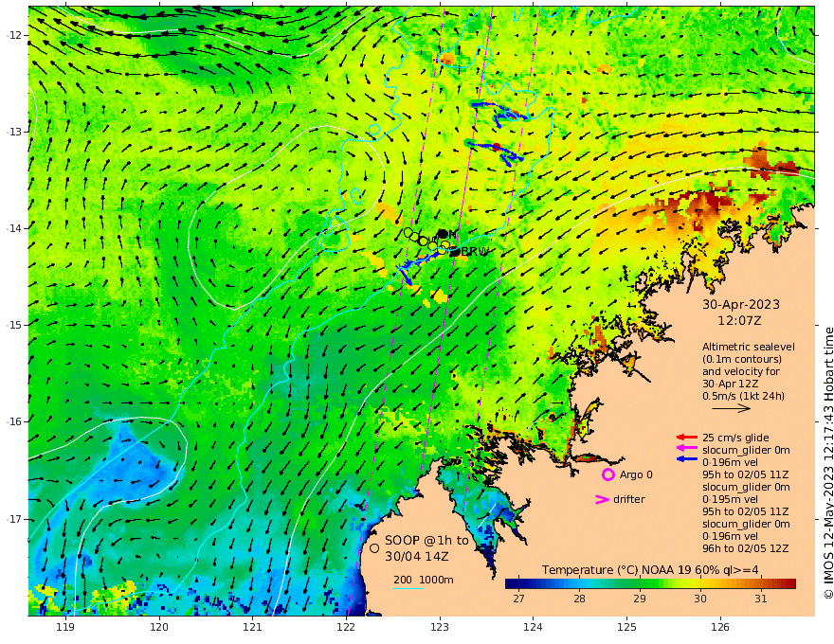
Task: Click the longitude axis label 126
Action: (720, 628)
